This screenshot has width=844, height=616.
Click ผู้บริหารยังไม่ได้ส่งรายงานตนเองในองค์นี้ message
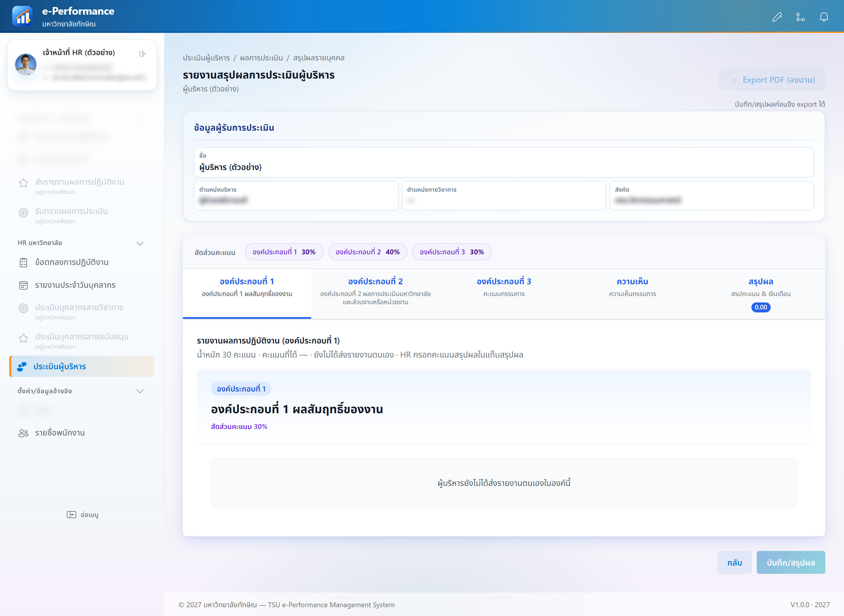[x=504, y=483]
